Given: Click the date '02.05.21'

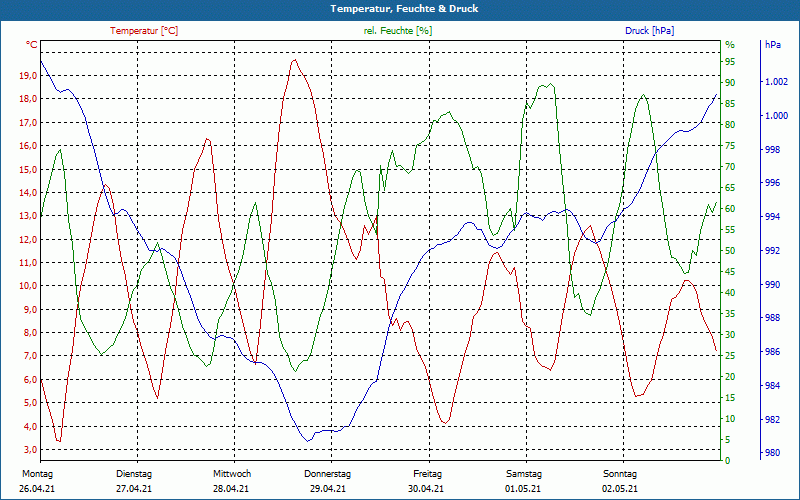Looking at the screenshot, I should (x=620, y=489).
